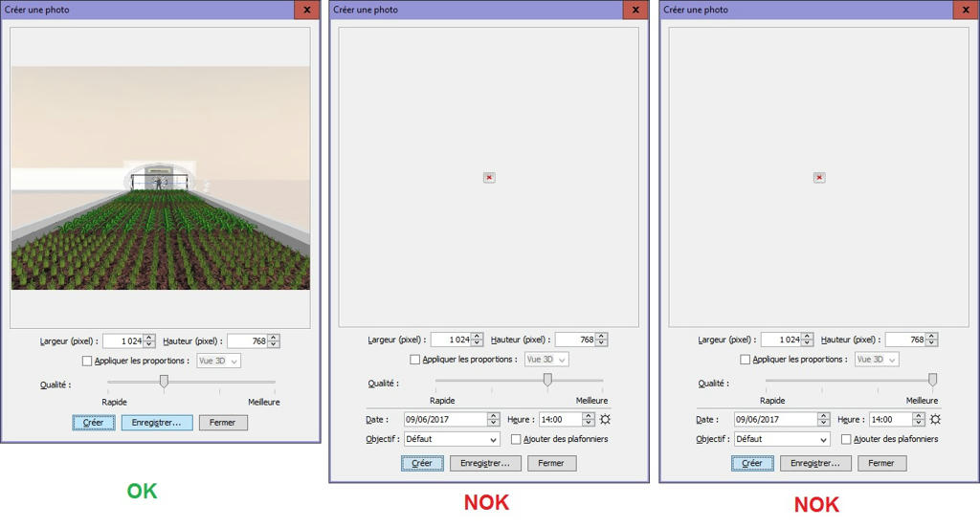Click Créer in the middle dialog
Screen dimensions: 980x527
[422, 463]
